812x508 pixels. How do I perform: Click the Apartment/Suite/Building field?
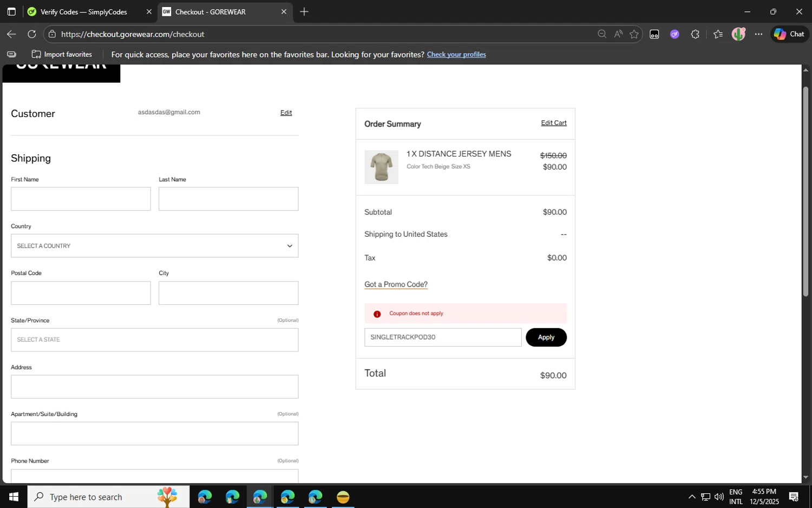pyautogui.click(x=154, y=434)
